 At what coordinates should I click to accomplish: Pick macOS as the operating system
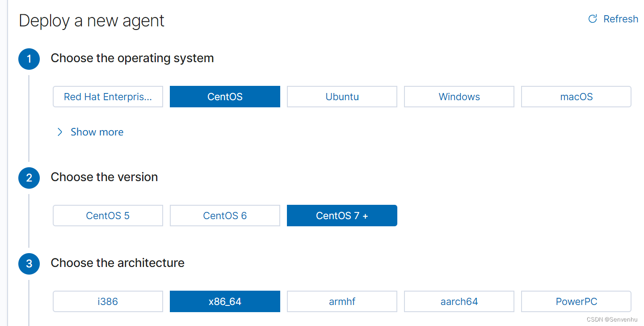pos(576,97)
